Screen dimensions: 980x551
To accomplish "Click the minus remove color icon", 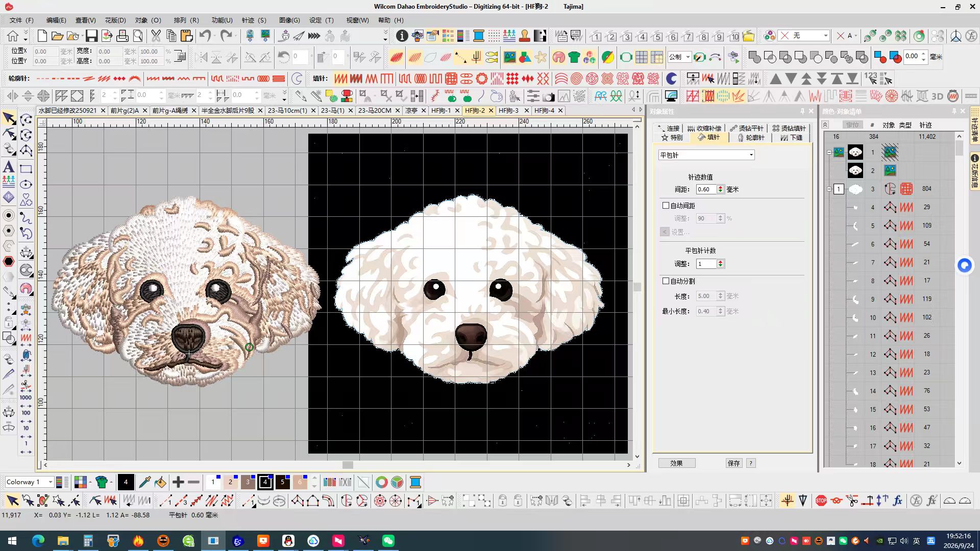I will tap(194, 482).
